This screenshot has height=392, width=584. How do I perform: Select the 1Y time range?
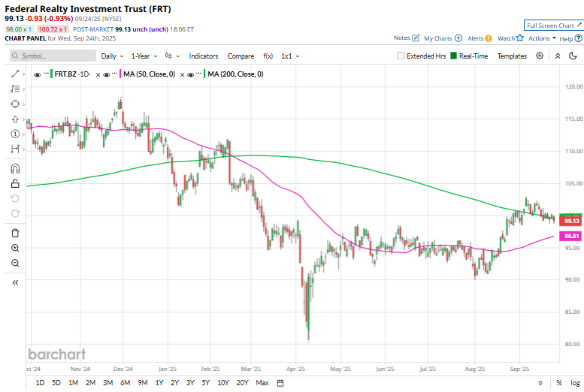159,383
